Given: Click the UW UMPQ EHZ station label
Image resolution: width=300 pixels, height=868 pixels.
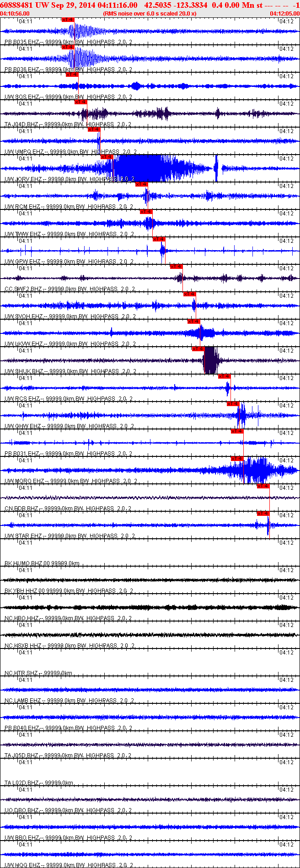Looking at the screenshot, I should point(71,152).
